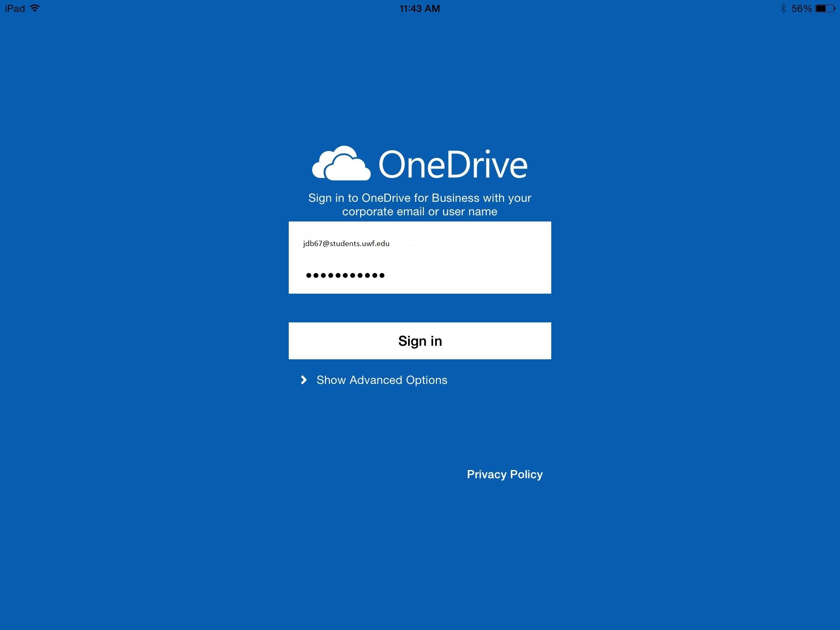
Task: Expand Show Advanced Options
Action: tap(381, 380)
